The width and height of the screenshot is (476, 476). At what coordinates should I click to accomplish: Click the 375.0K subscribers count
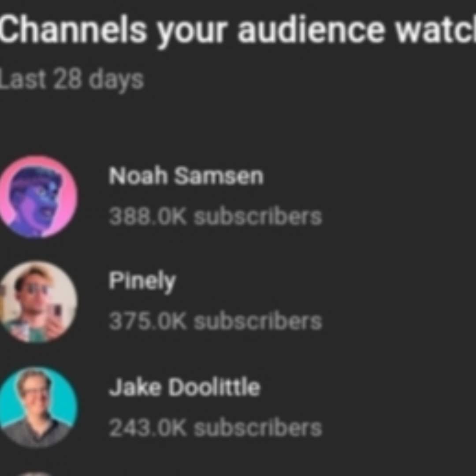coord(215,322)
